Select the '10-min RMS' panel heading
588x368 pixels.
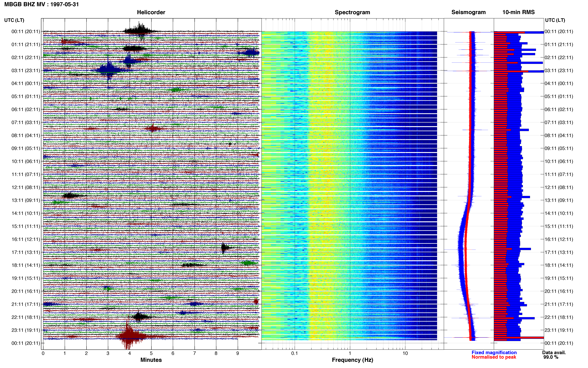[518, 12]
